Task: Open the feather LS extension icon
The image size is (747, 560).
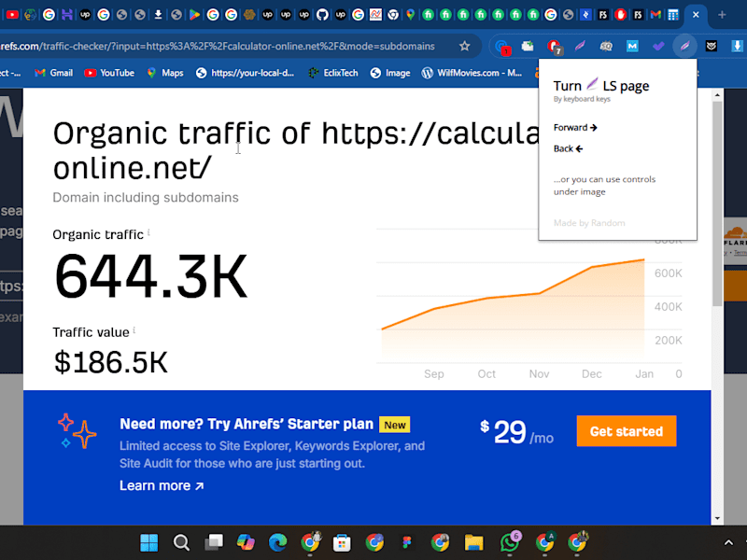Action: click(x=684, y=46)
